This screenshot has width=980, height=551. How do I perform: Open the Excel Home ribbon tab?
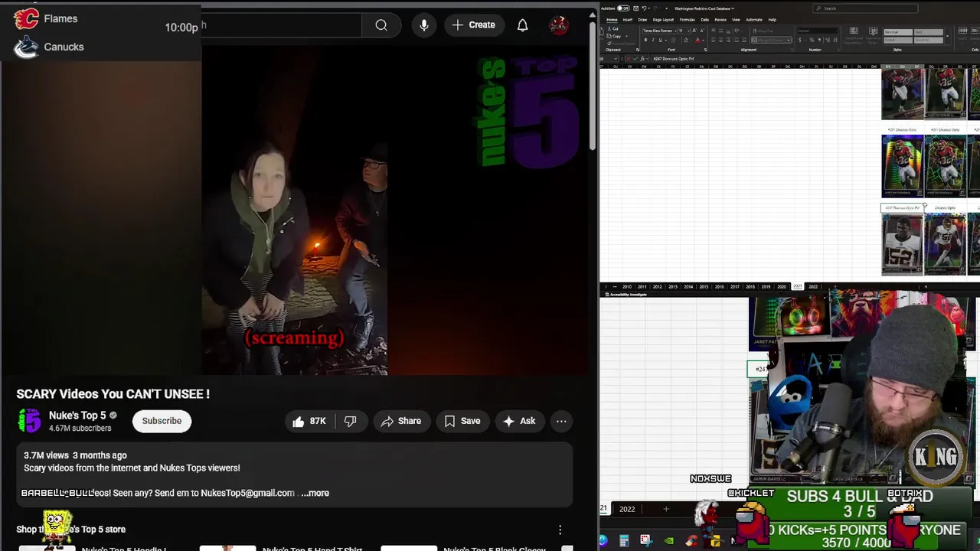pyautogui.click(x=612, y=20)
